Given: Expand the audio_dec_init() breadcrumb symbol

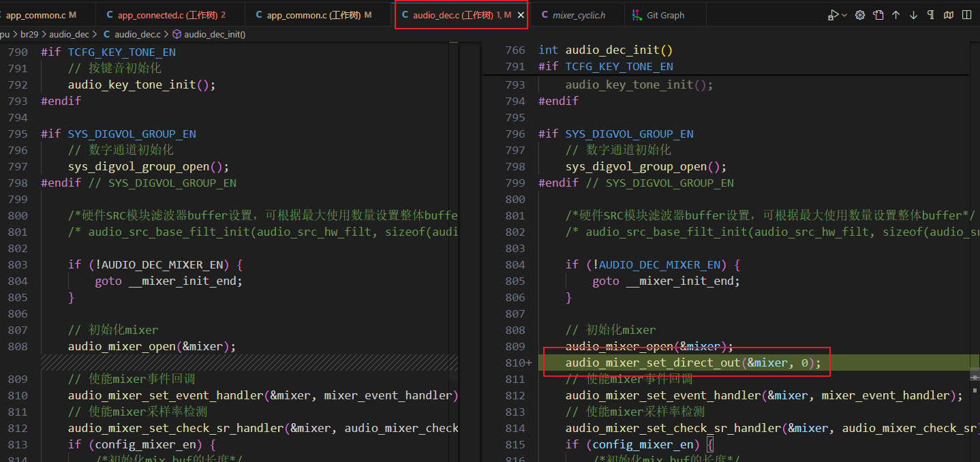Looking at the screenshot, I should [x=209, y=34].
